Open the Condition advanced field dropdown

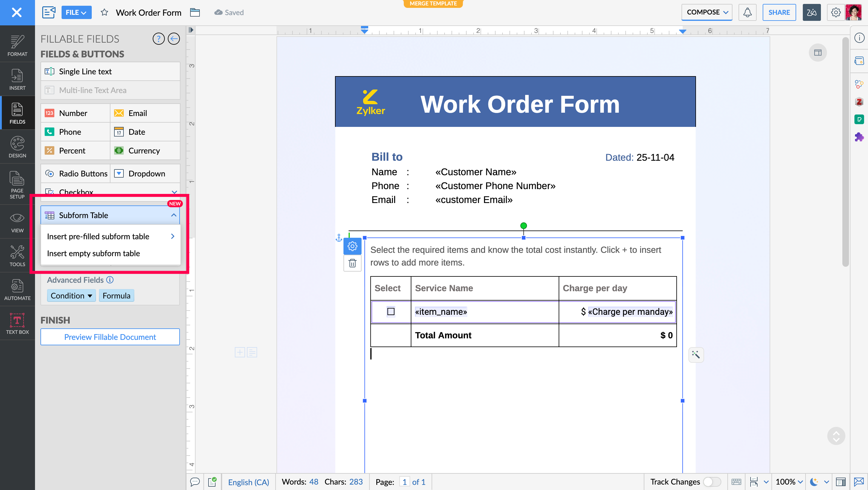point(71,295)
